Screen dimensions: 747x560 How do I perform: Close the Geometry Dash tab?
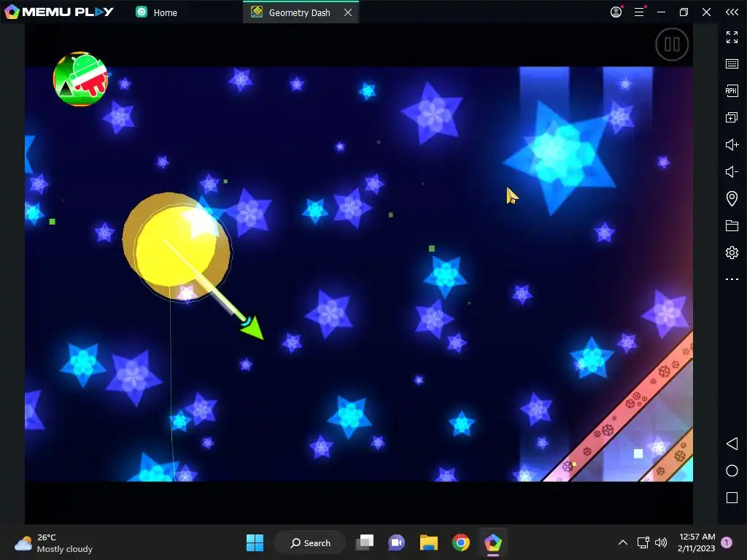[x=348, y=12]
